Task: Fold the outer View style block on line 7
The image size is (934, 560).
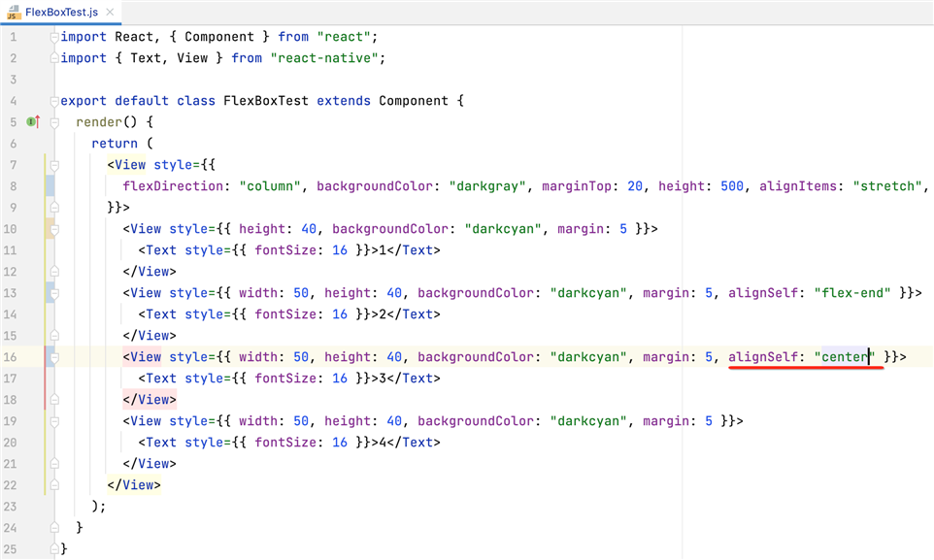Action: tap(54, 165)
